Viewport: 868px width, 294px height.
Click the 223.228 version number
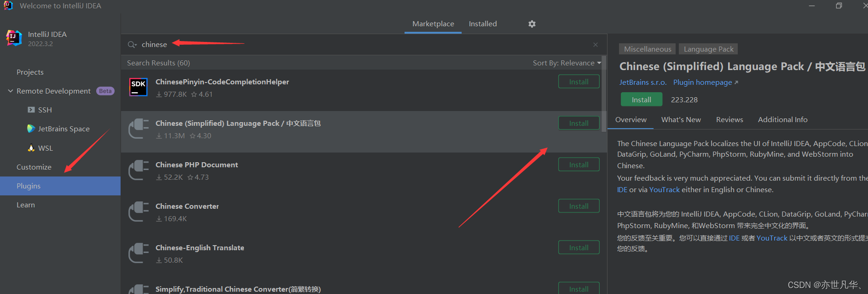[684, 100]
